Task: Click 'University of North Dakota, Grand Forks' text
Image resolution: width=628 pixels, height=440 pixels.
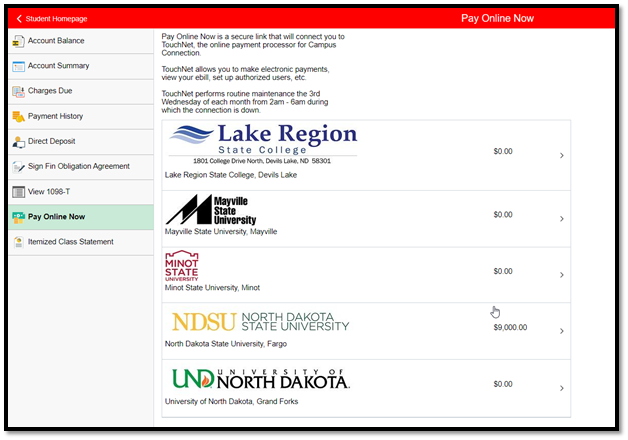Action: point(231,401)
